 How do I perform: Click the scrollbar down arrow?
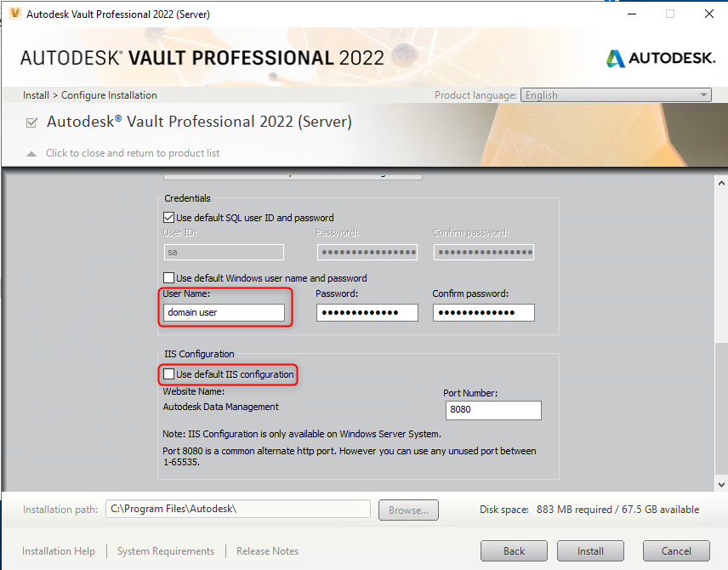[721, 482]
